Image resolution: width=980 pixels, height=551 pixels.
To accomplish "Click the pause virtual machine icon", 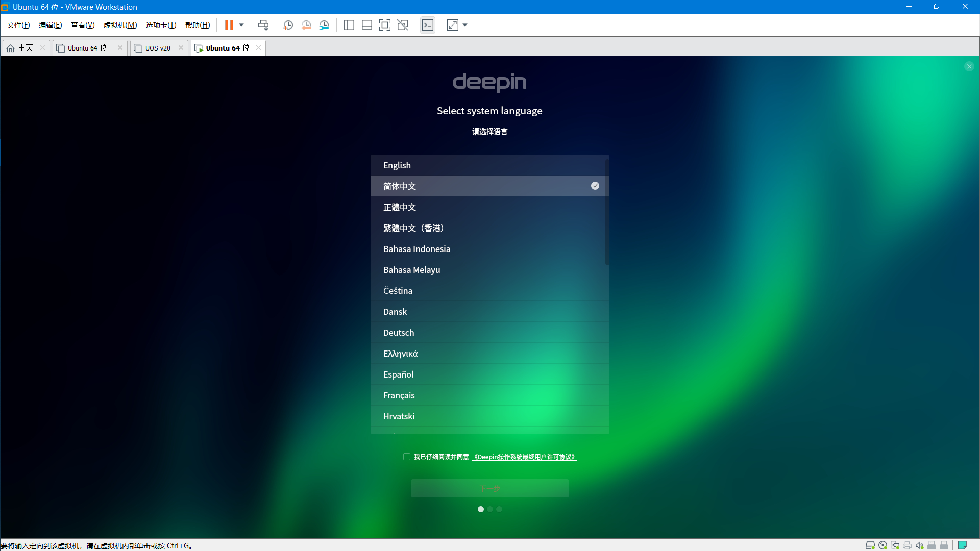I will coord(229,25).
